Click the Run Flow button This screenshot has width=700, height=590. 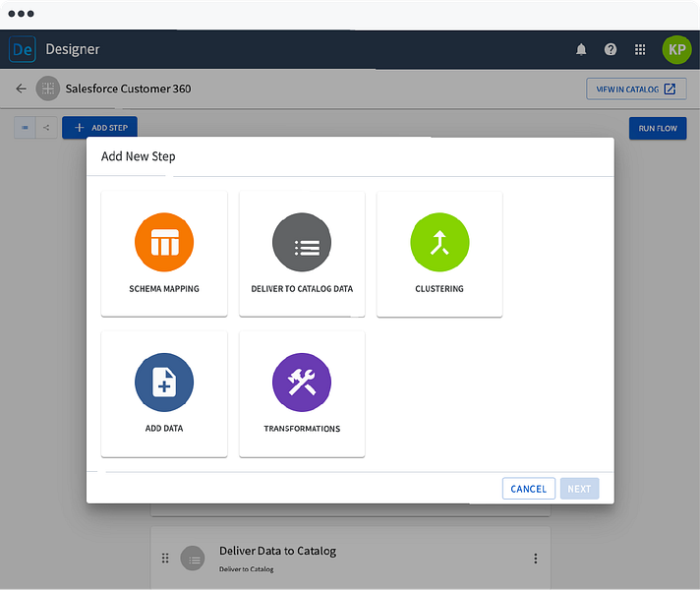(658, 129)
